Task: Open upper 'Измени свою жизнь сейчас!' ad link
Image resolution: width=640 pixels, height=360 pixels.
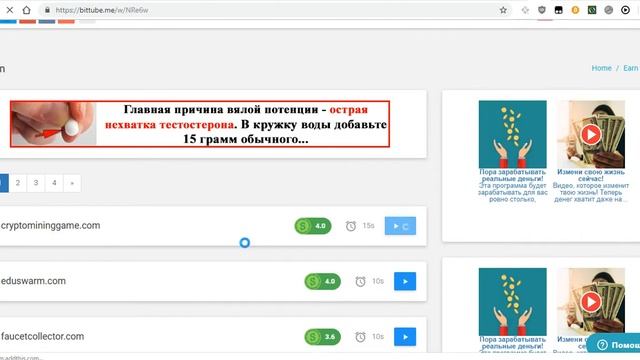Action: (591, 176)
